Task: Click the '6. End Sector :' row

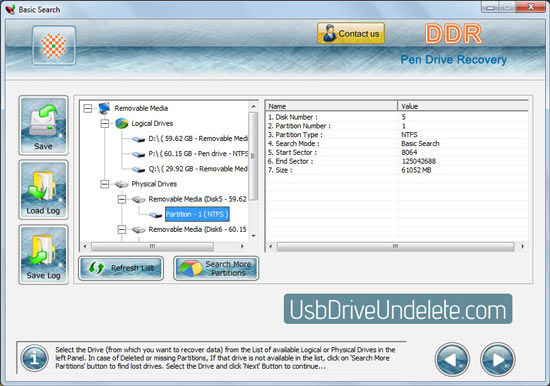Action: click(397, 161)
